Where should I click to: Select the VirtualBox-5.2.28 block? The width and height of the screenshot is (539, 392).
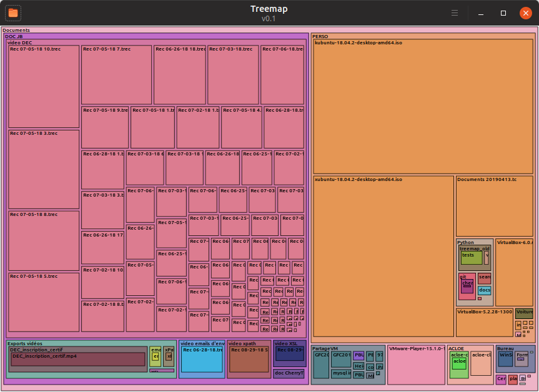click(x=484, y=323)
